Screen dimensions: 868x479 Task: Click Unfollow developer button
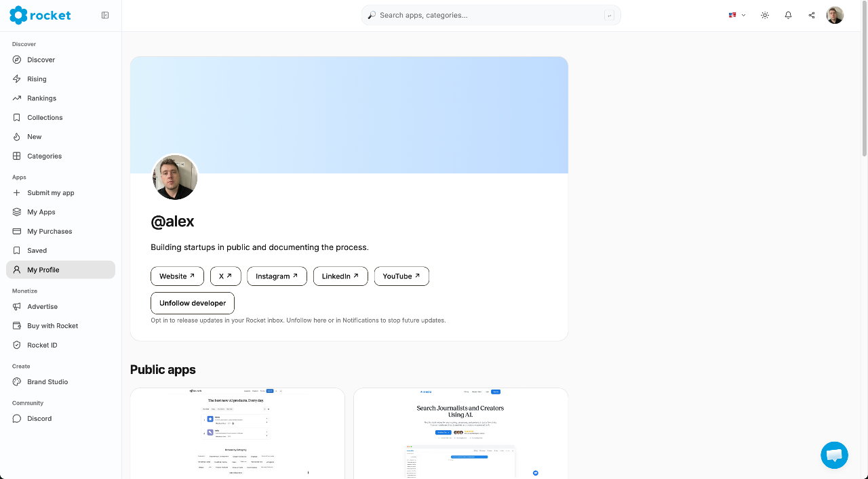point(193,303)
